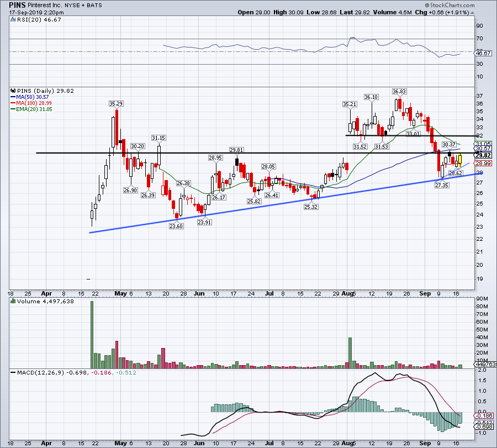Click the 46.67 RSI value tag on right axis
Viewport: 497px width, 448px height.
coord(483,53)
